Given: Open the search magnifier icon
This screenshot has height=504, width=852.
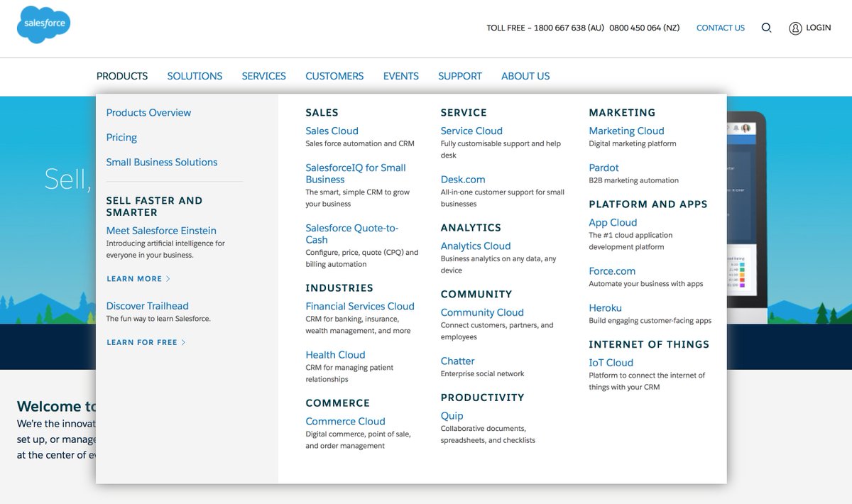Looking at the screenshot, I should pyautogui.click(x=766, y=28).
